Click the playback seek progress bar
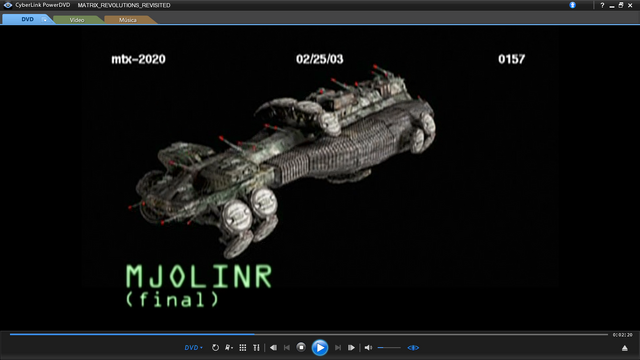 pos(309,334)
